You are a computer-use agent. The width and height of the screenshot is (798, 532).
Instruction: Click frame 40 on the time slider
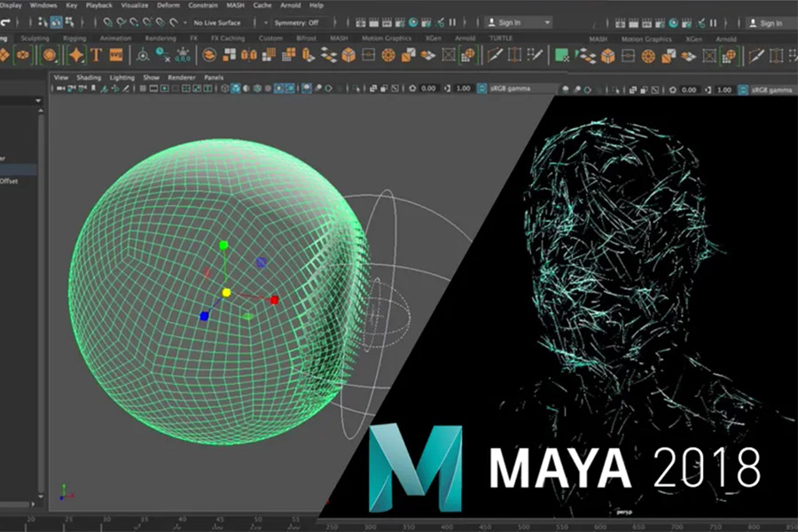(x=182, y=520)
